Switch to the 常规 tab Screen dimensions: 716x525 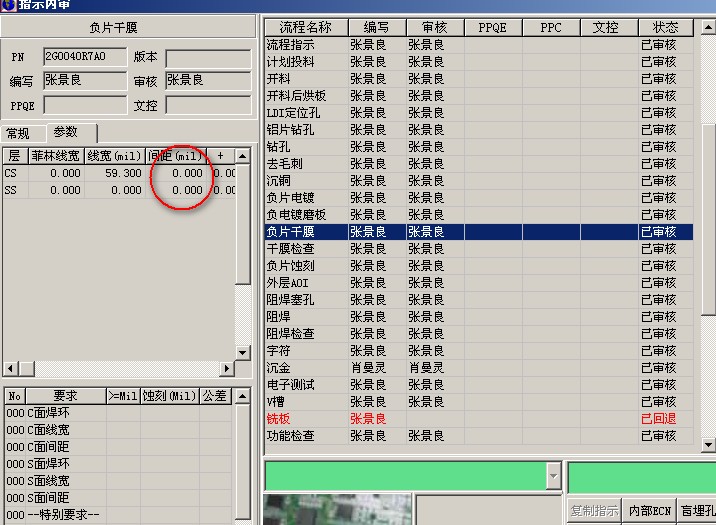[x=19, y=133]
